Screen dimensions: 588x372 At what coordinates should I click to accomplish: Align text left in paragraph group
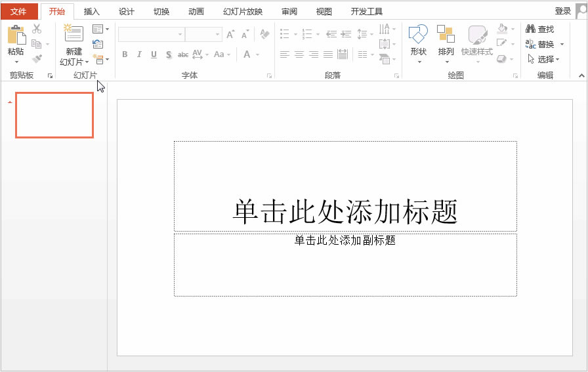285,54
